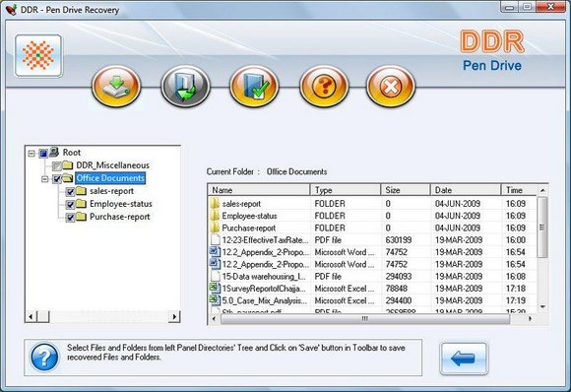
Task: Select the 12-23-EffectiveTaxRate file name
Action: point(265,240)
